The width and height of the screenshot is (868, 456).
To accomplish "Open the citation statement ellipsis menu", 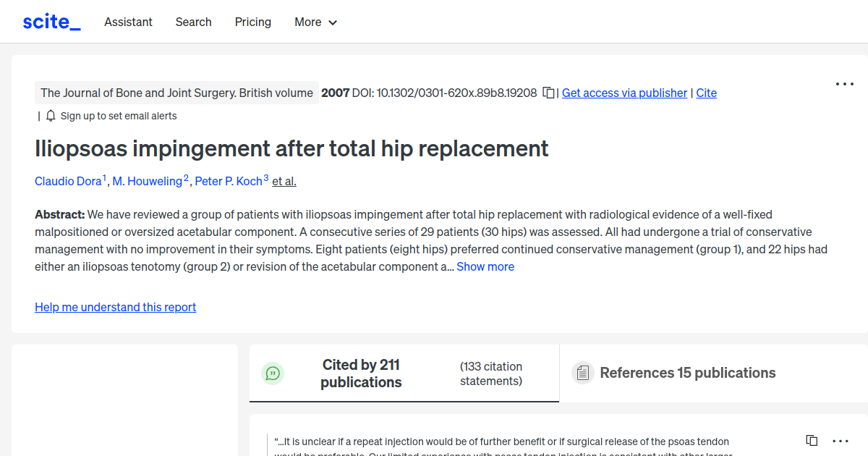I will click(841, 440).
